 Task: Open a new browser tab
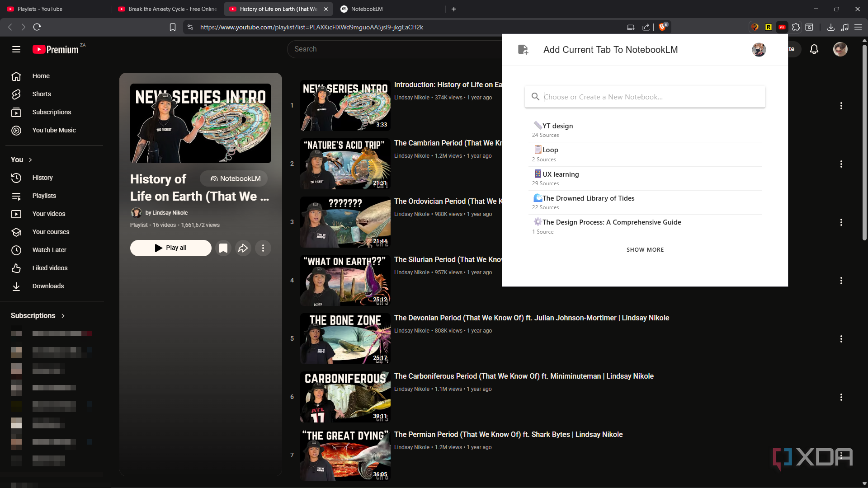pyautogui.click(x=454, y=9)
